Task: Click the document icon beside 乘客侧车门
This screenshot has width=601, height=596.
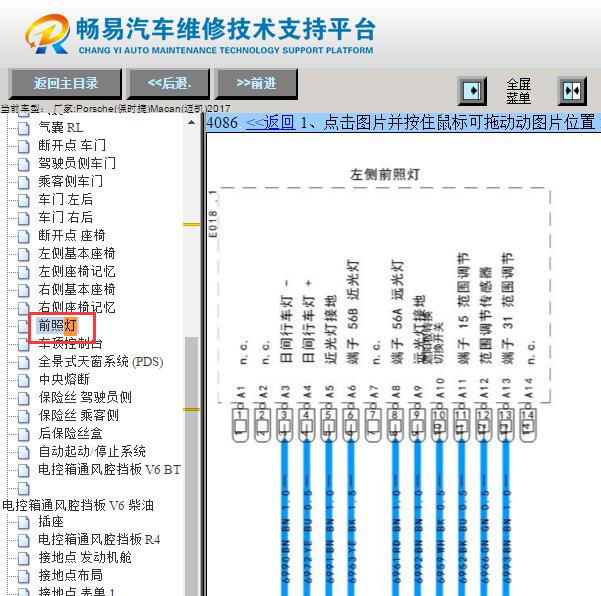Action: (24, 182)
